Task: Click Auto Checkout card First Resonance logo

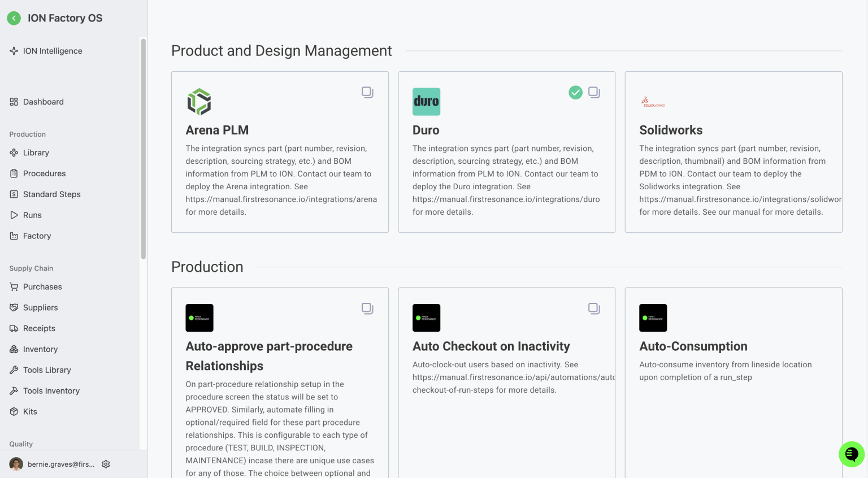Action: point(426,318)
